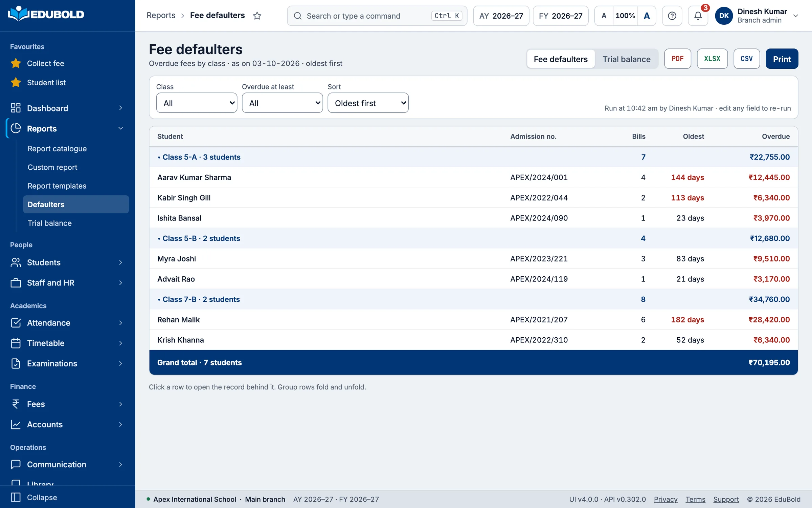Export the report as CSV
This screenshot has height=508, width=812.
[x=746, y=59]
